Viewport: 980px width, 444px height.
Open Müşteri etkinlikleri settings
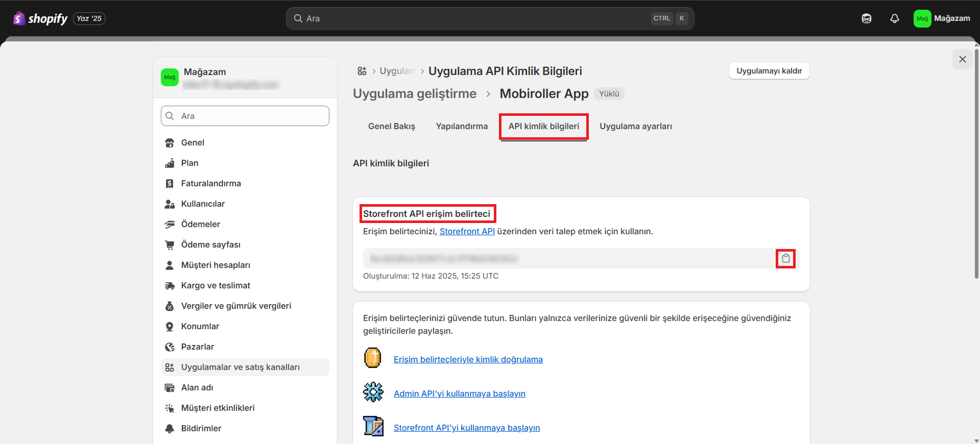click(x=245, y=408)
